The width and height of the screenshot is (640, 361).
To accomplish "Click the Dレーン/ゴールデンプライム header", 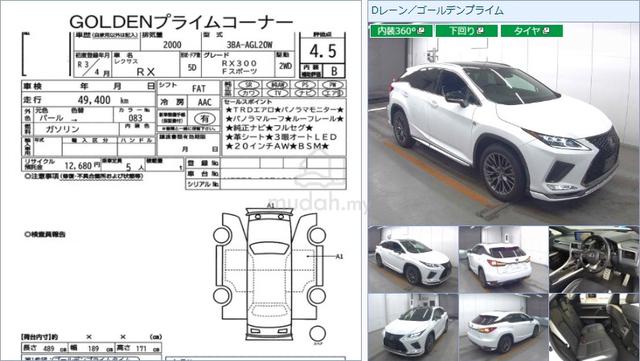I will [x=438, y=10].
